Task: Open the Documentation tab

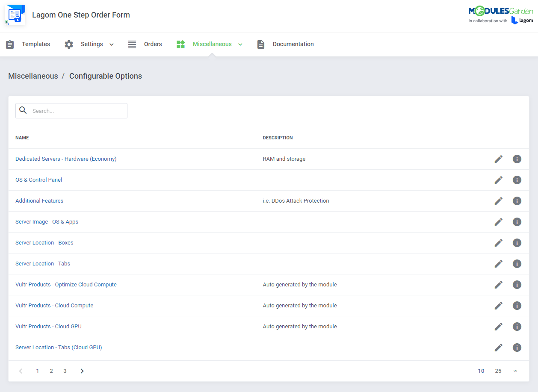Action: [x=293, y=44]
